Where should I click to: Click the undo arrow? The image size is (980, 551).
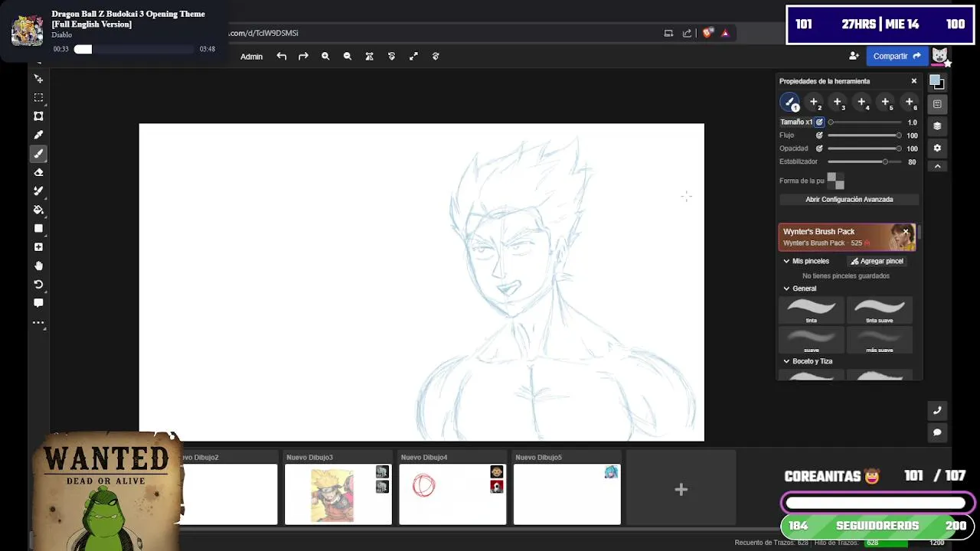pos(282,56)
